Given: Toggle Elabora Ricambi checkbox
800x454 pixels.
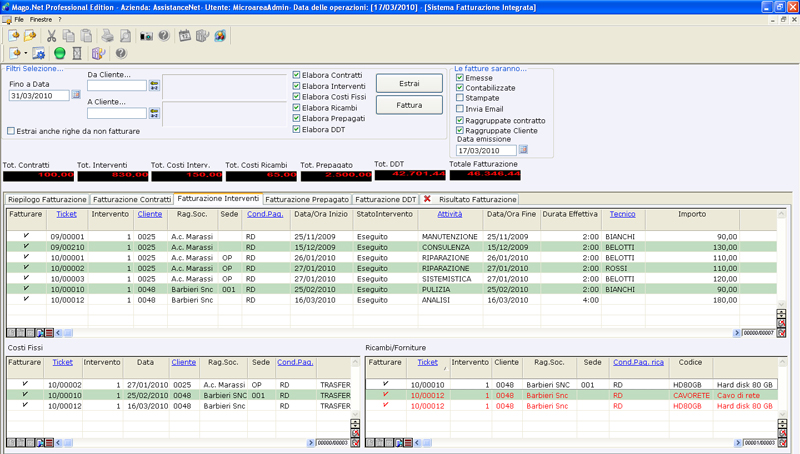Looking at the screenshot, I should click(x=296, y=108).
